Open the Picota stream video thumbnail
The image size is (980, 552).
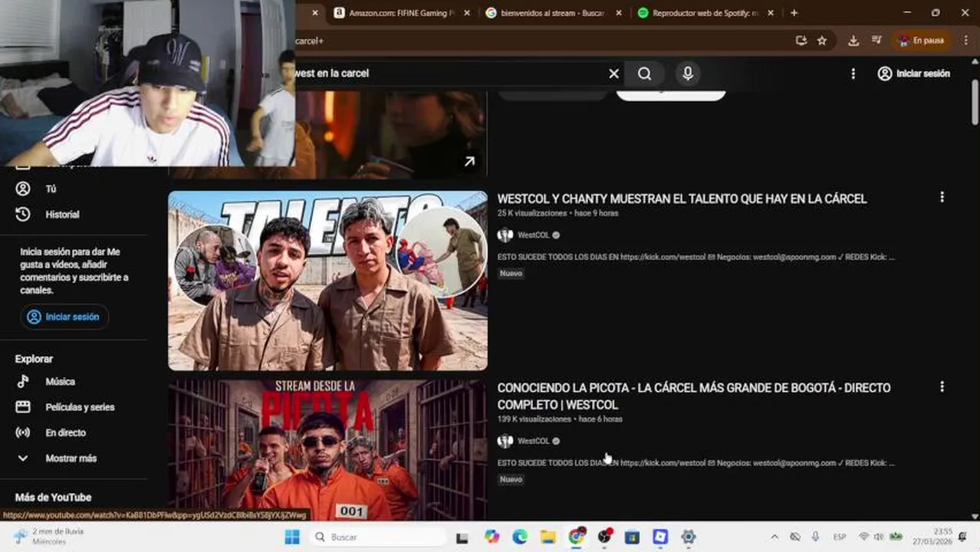327,450
